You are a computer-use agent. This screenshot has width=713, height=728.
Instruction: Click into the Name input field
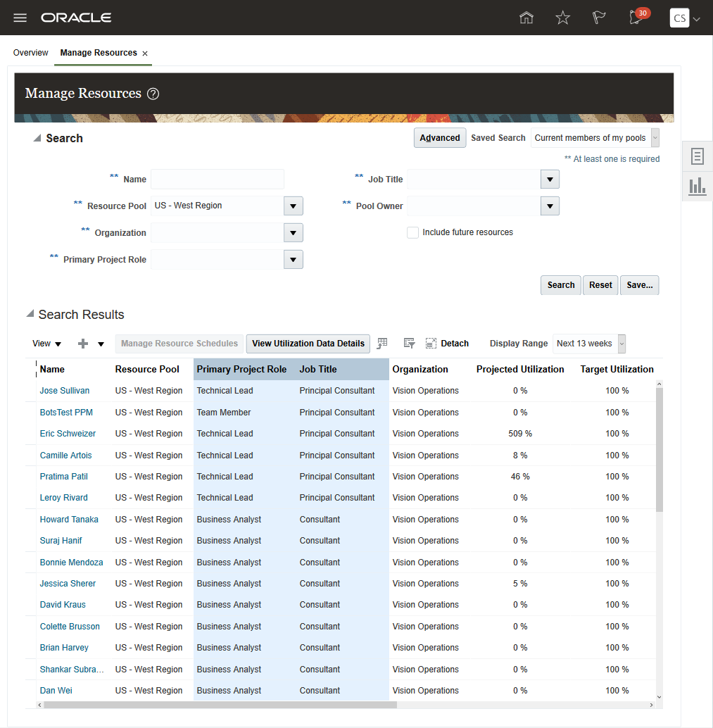(x=217, y=180)
